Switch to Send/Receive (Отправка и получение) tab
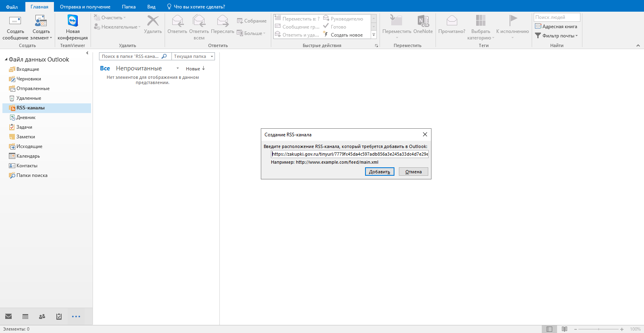Screen dimensions: 644x333 click(85, 7)
